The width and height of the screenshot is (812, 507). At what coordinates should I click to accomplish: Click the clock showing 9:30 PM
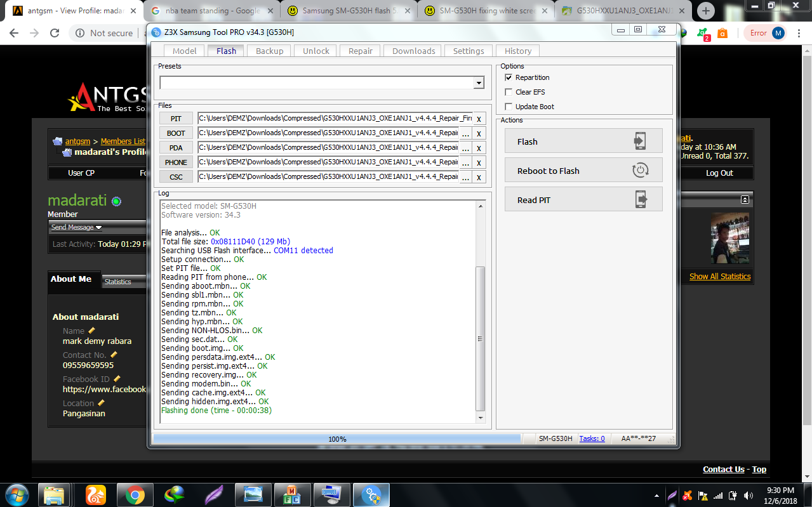pyautogui.click(x=780, y=490)
